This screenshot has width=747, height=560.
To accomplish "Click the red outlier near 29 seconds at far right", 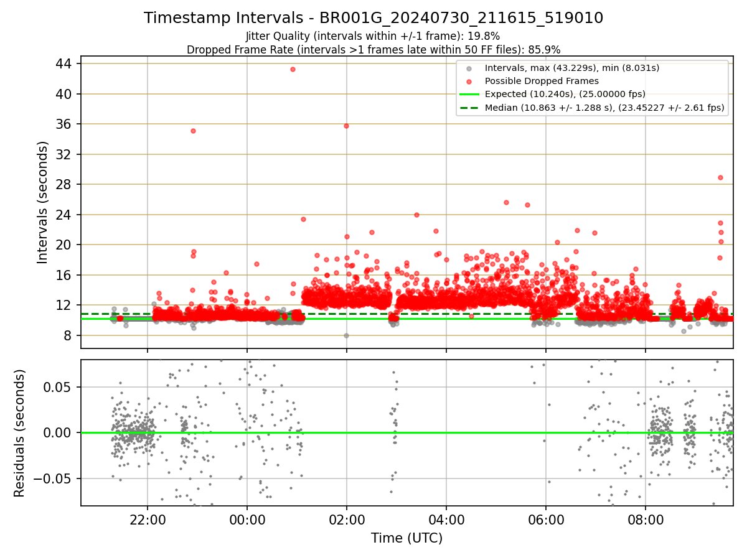I will [720, 177].
